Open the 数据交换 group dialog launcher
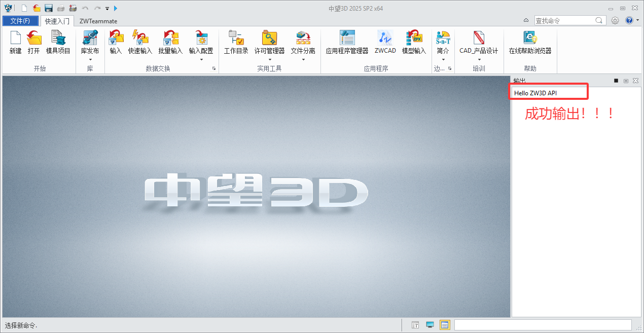The height and width of the screenshot is (333, 644). (x=214, y=68)
